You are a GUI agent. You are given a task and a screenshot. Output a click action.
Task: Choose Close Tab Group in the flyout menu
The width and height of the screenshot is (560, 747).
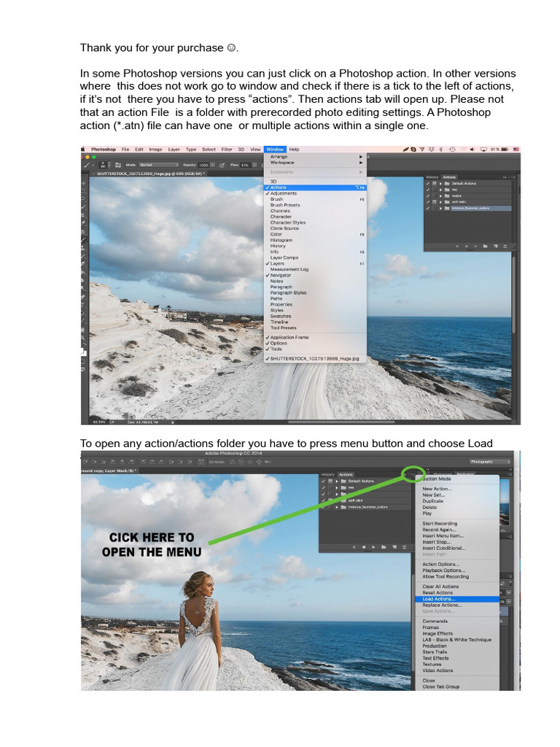pyautogui.click(x=456, y=686)
